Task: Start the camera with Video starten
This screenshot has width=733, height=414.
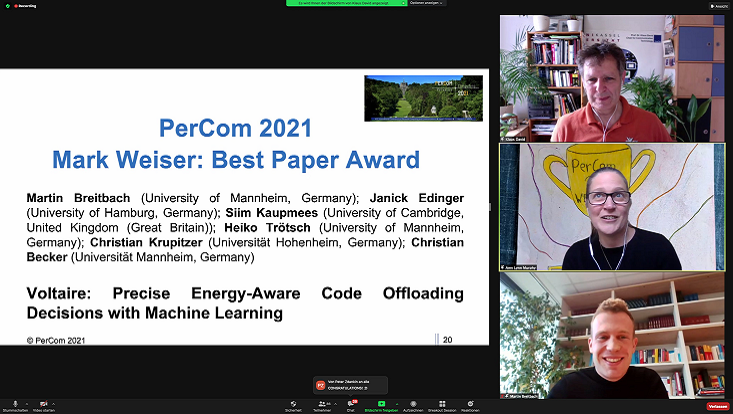Action: 43,406
